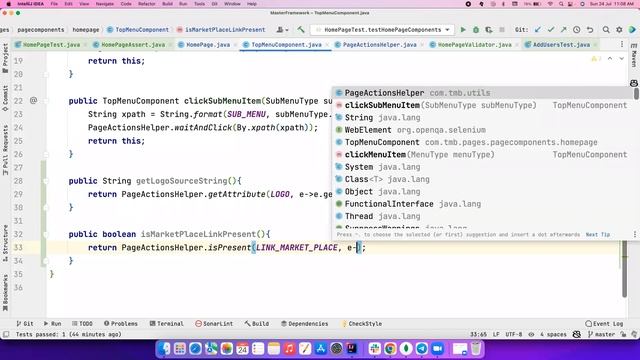Go to next highlighted error down arrow
The height and width of the screenshot is (360, 640).
621,59
